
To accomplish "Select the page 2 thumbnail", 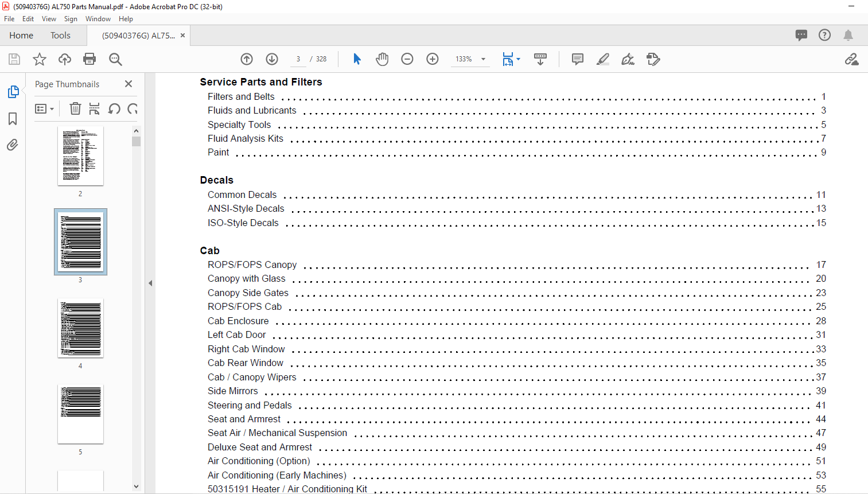I will 80,156.
